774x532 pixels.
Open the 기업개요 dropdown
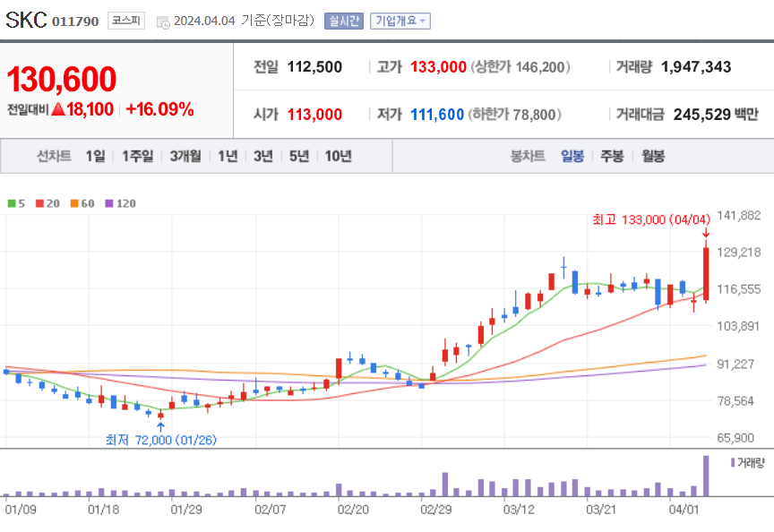400,21
